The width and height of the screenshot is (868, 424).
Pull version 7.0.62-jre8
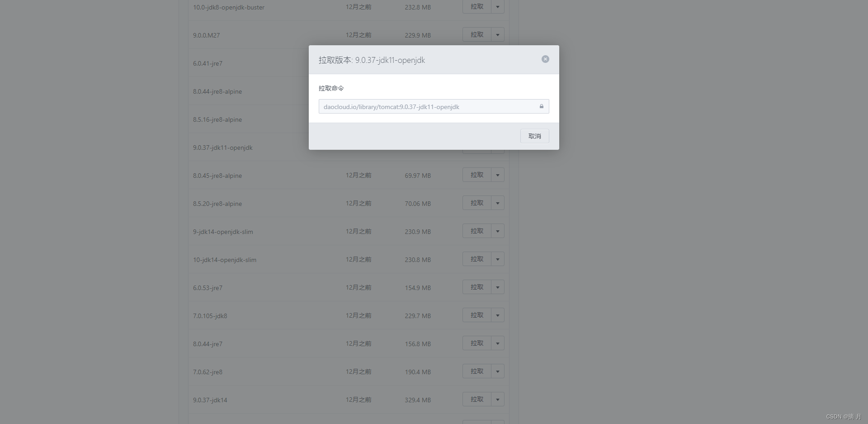coord(476,372)
